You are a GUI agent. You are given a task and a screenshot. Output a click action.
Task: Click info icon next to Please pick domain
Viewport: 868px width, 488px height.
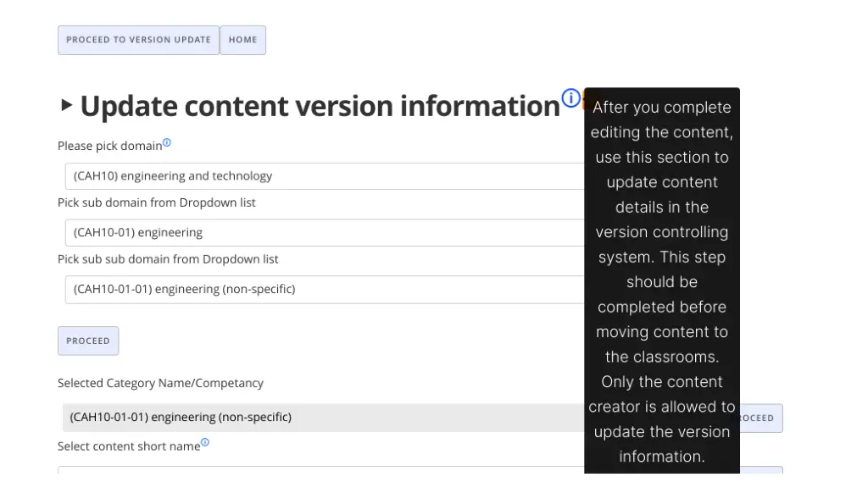pyautogui.click(x=167, y=142)
